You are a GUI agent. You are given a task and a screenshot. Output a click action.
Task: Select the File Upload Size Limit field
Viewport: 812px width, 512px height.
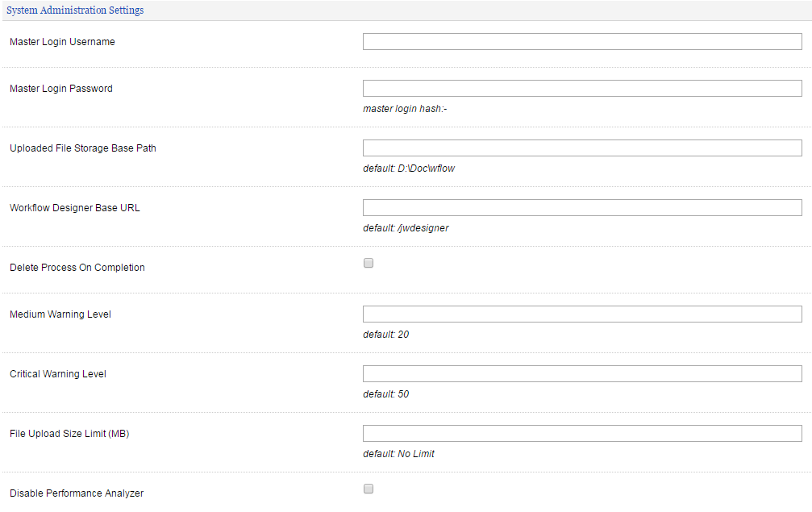click(x=582, y=434)
